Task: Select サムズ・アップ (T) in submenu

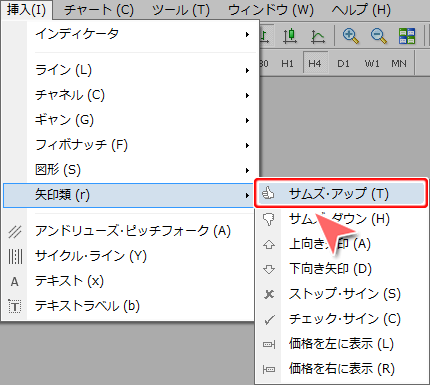Action: (341, 194)
